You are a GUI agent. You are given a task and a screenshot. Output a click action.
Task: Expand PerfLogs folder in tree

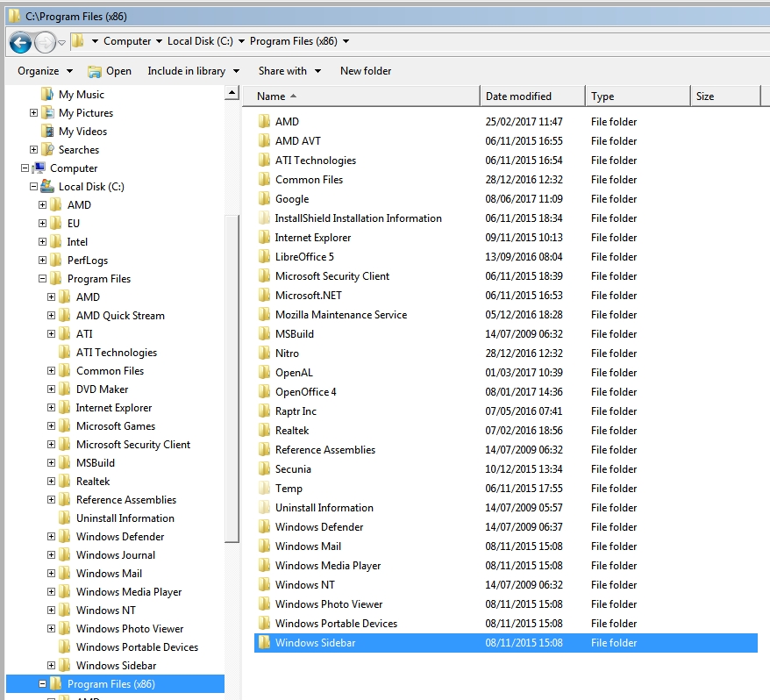(x=42, y=260)
